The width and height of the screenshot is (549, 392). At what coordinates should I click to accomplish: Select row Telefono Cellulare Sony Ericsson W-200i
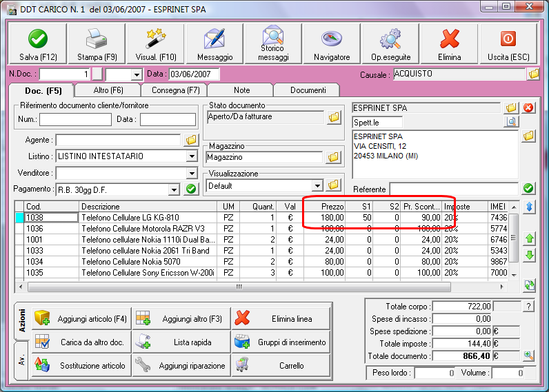click(x=261, y=273)
